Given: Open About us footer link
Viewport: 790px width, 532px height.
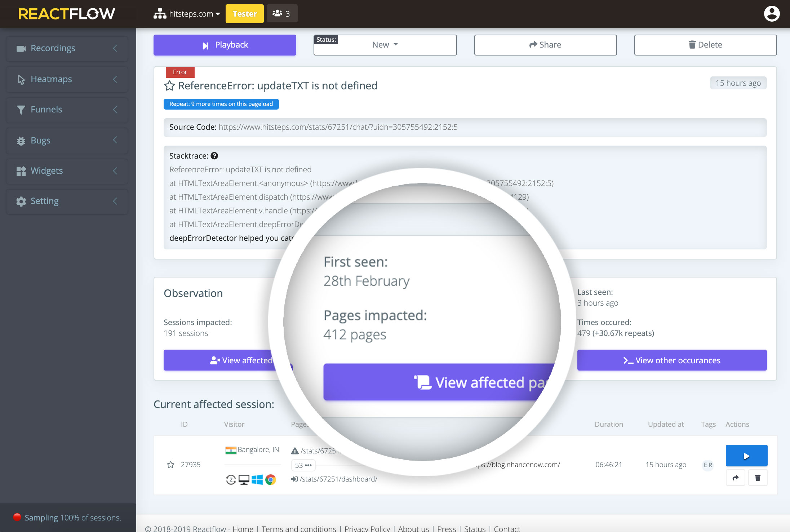Looking at the screenshot, I should [x=413, y=528].
